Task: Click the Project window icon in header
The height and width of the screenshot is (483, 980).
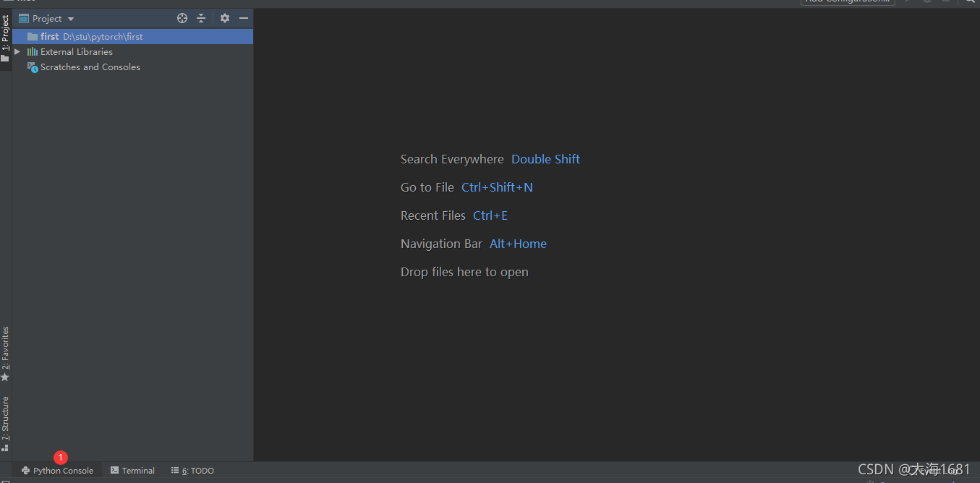Action: click(24, 18)
